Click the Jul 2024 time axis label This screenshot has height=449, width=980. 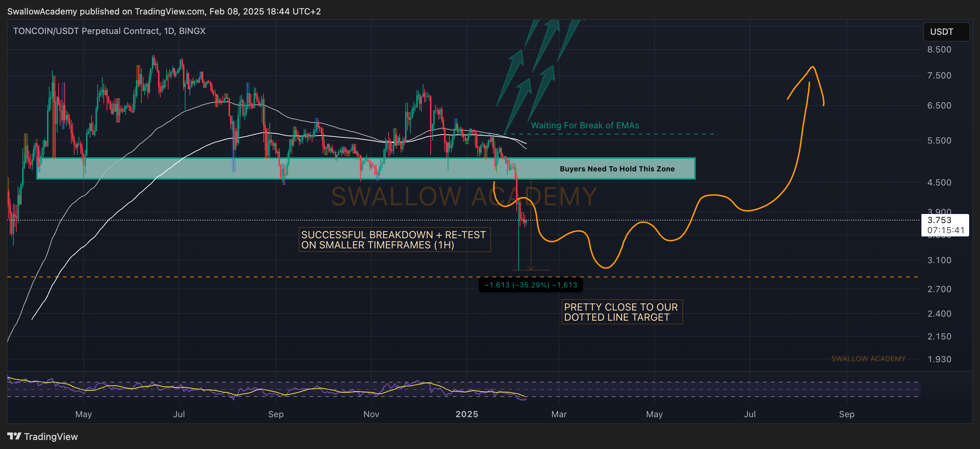click(x=179, y=414)
